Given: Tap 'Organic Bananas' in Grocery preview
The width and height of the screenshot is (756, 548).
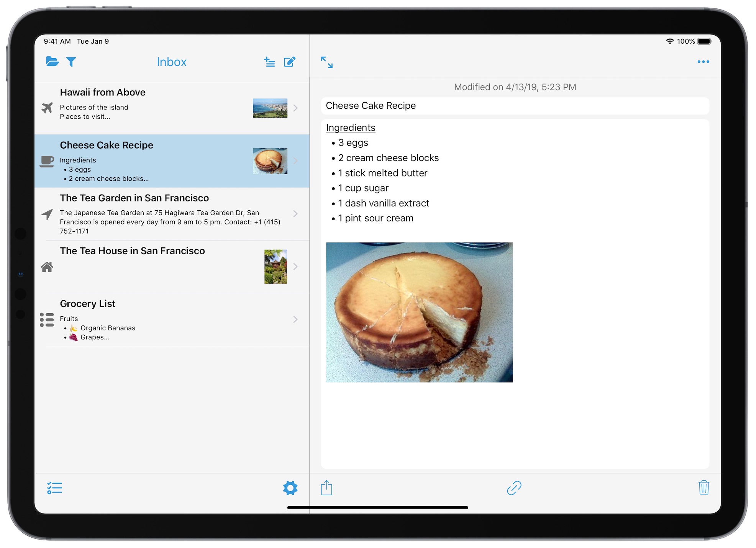Looking at the screenshot, I should [108, 328].
